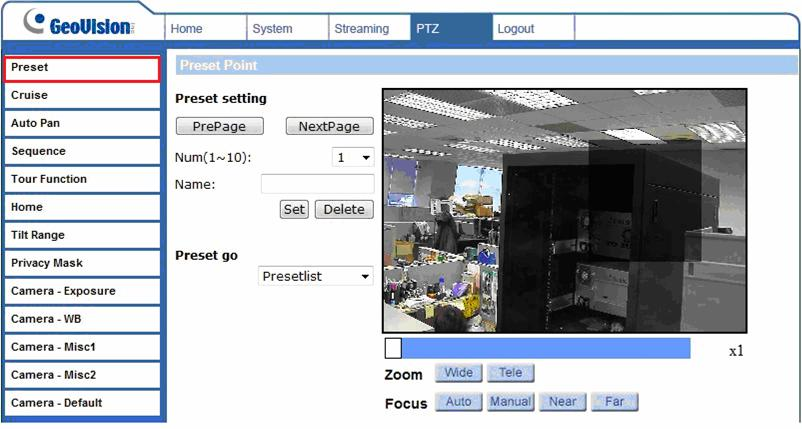Click the zoom slider handle
Image resolution: width=802 pixels, height=429 pixels.
[x=393, y=348]
